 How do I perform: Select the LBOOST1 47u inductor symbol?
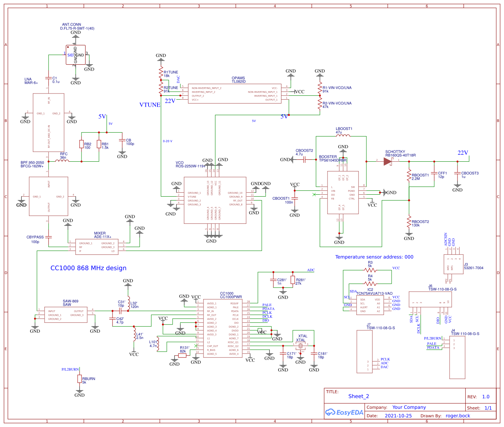pos(343,136)
